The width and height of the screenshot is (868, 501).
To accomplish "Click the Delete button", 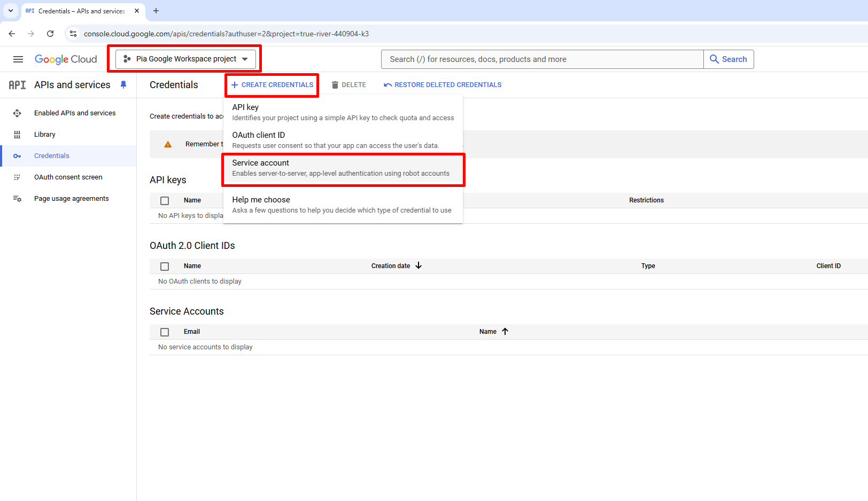I will click(348, 85).
